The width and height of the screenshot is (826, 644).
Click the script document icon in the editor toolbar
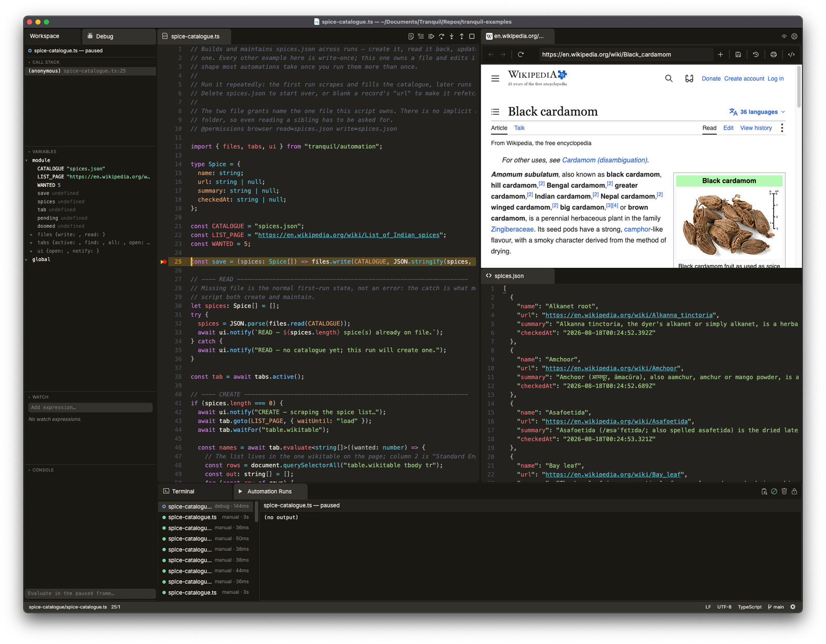point(411,36)
